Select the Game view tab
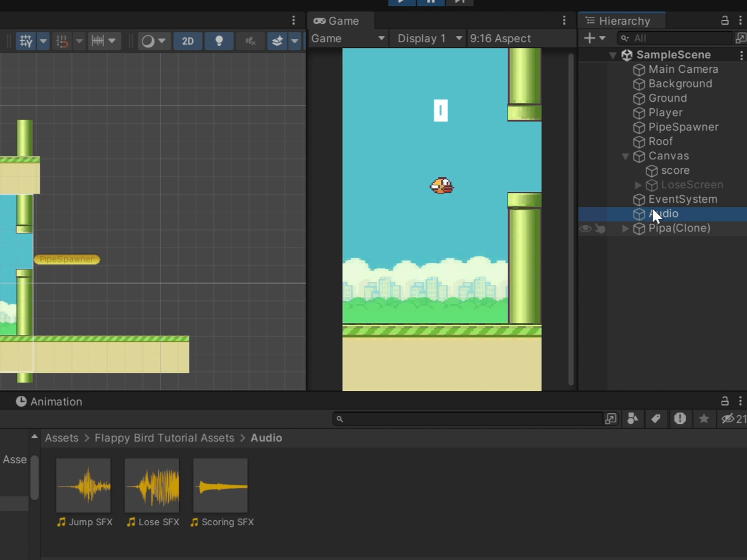 pos(337,21)
